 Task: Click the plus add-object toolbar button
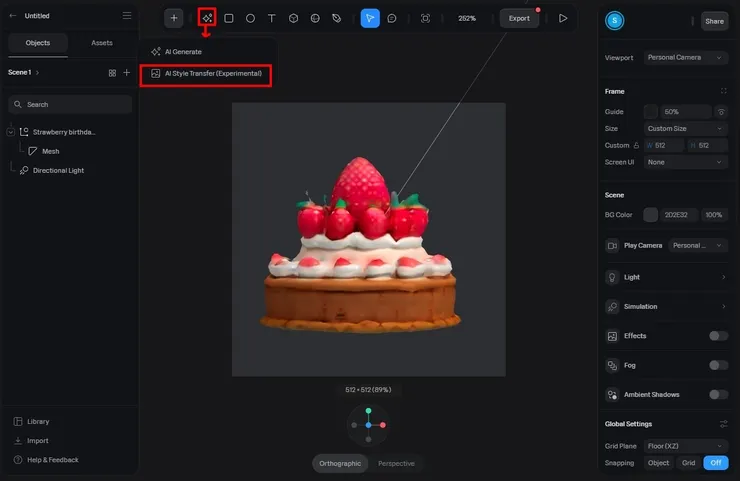[x=174, y=18]
